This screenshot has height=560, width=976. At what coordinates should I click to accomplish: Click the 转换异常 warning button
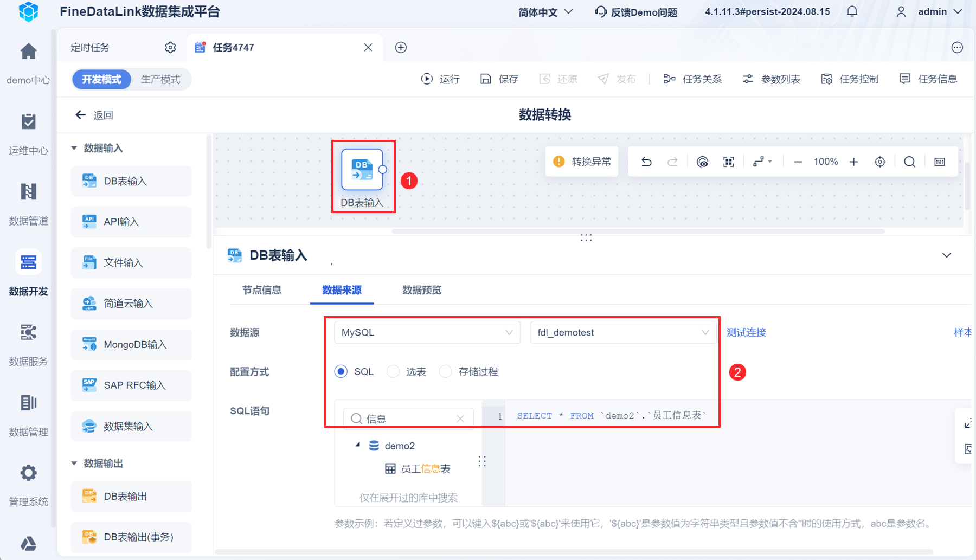(x=582, y=162)
